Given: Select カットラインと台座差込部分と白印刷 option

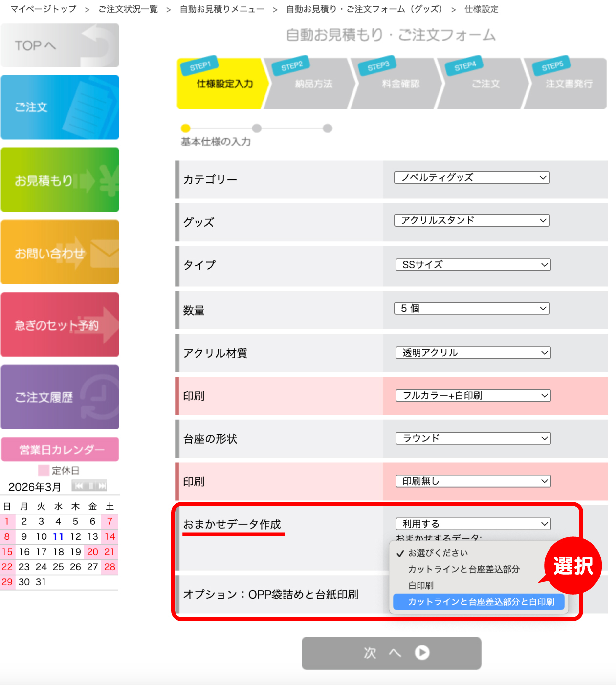Looking at the screenshot, I should pyautogui.click(x=481, y=602).
